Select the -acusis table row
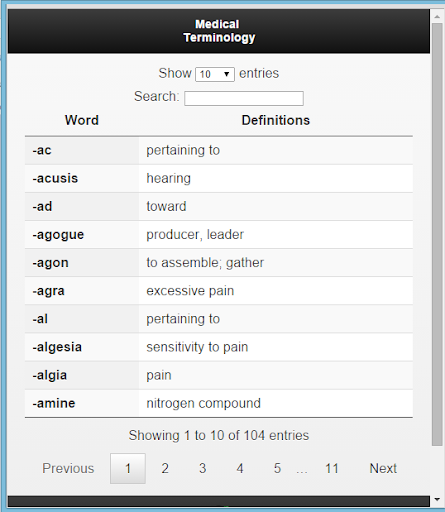The width and height of the screenshot is (445, 512). pos(219,178)
